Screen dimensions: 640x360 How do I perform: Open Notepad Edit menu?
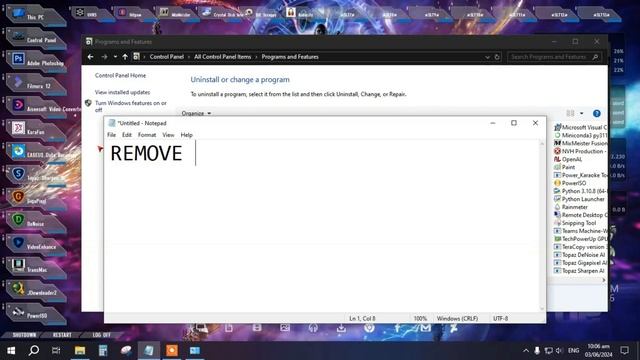click(127, 135)
